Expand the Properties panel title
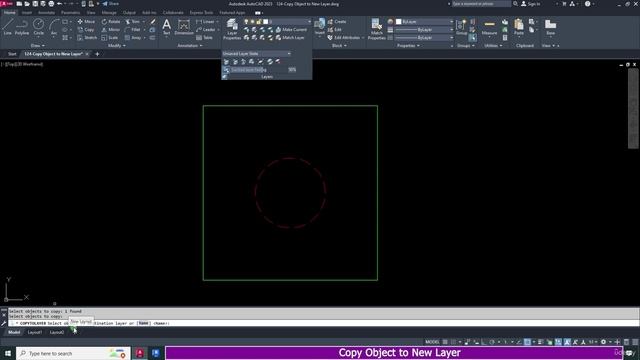 point(408,46)
